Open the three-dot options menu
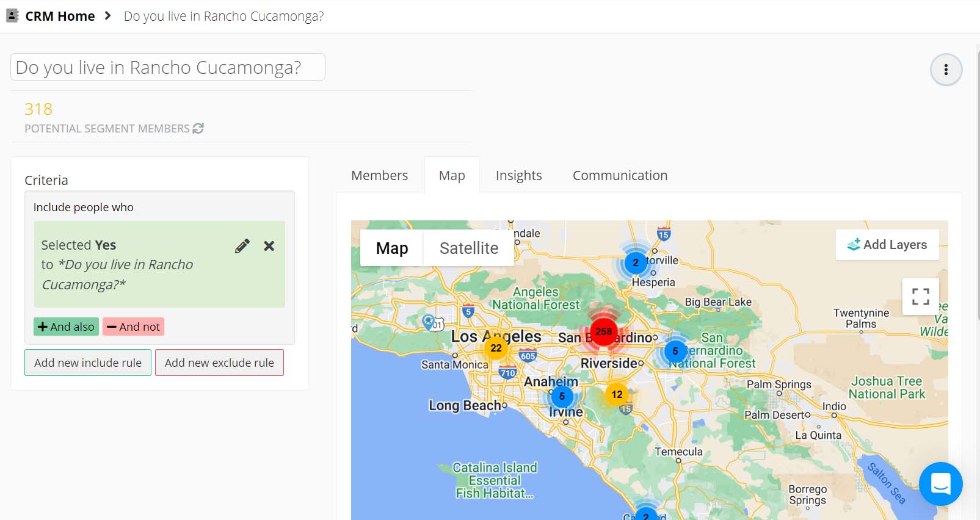The height and width of the screenshot is (520, 980). (946, 70)
